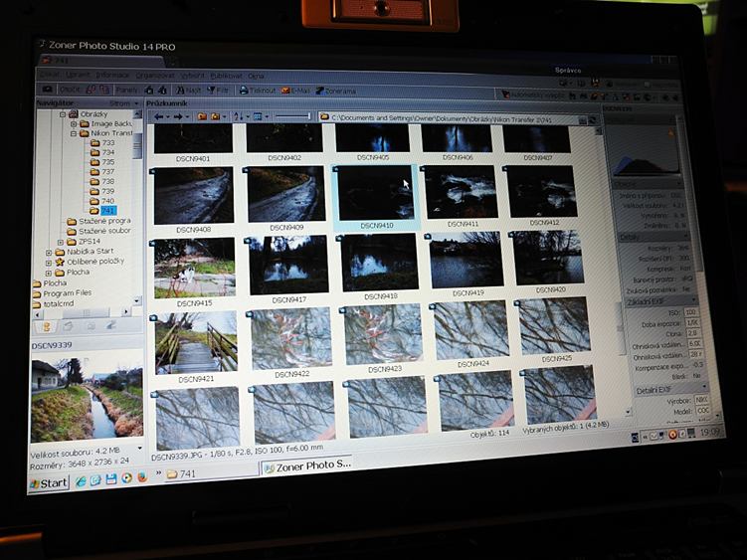Viewport: 747px width, 560px height.
Task: Collapse the Nikon Transfer tree node
Action: pos(74,134)
